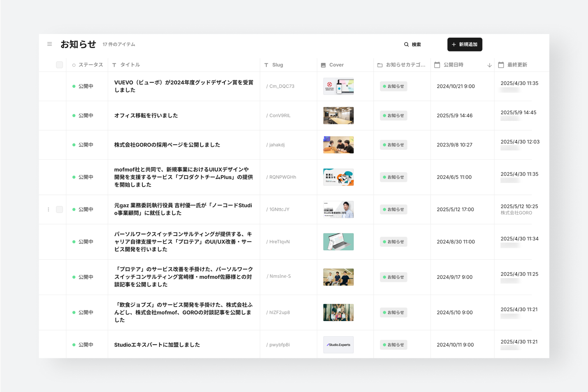Image resolution: width=588 pixels, height=392 pixels.
Task: Click the publish date 2024/8/30 11:00
Action: pyautogui.click(x=456, y=241)
